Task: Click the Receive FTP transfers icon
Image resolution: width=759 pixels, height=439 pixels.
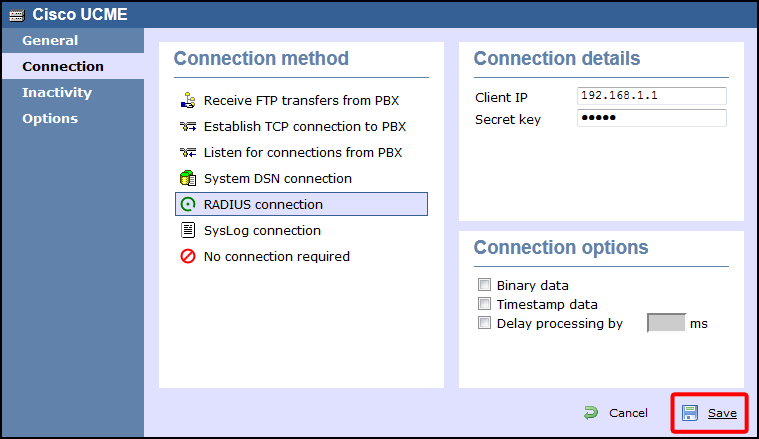Action: [x=188, y=100]
